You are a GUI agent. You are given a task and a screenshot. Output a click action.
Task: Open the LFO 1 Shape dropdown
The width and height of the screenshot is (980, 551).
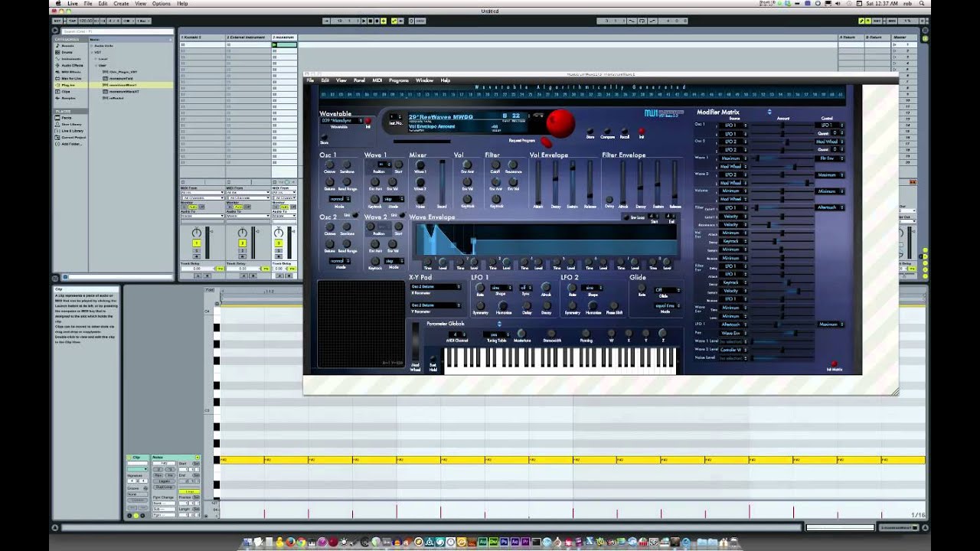coord(501,287)
